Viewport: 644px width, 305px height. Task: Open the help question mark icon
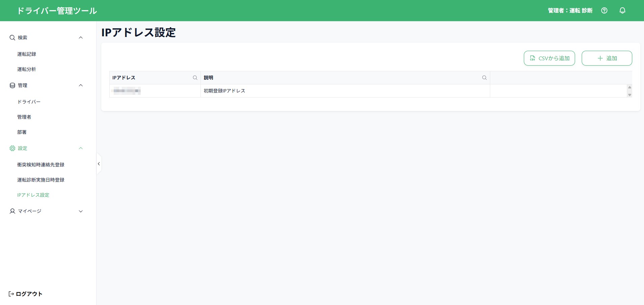click(604, 10)
